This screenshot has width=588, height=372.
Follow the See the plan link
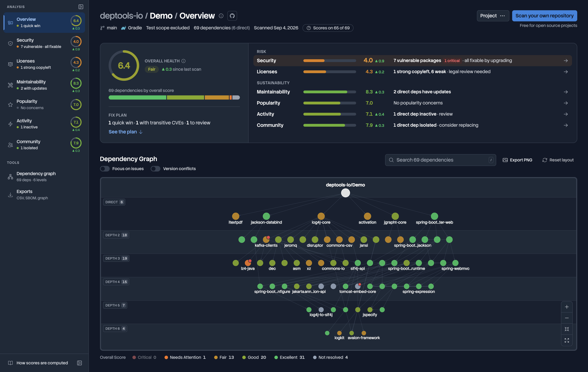point(125,132)
